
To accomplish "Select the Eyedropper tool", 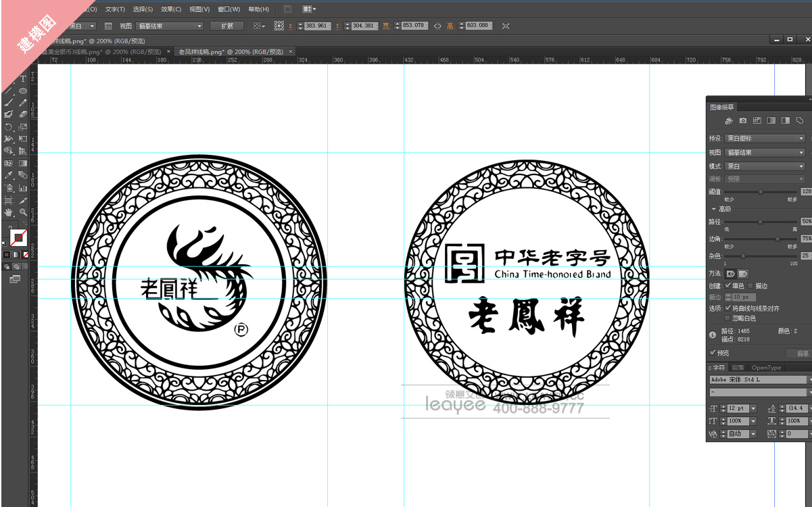I will [x=9, y=175].
